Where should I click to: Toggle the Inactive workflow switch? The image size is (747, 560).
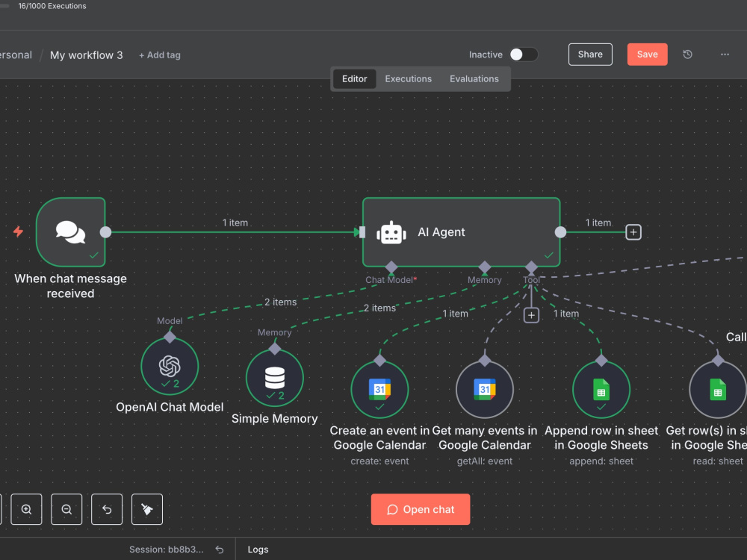(x=524, y=55)
